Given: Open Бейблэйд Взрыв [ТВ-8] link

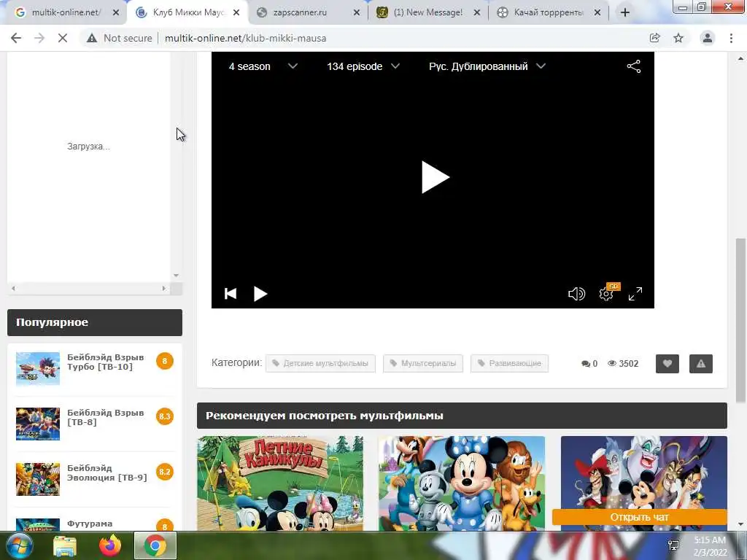Looking at the screenshot, I should coord(105,417).
